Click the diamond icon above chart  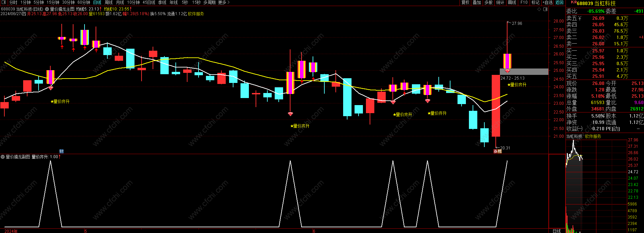(539, 9)
